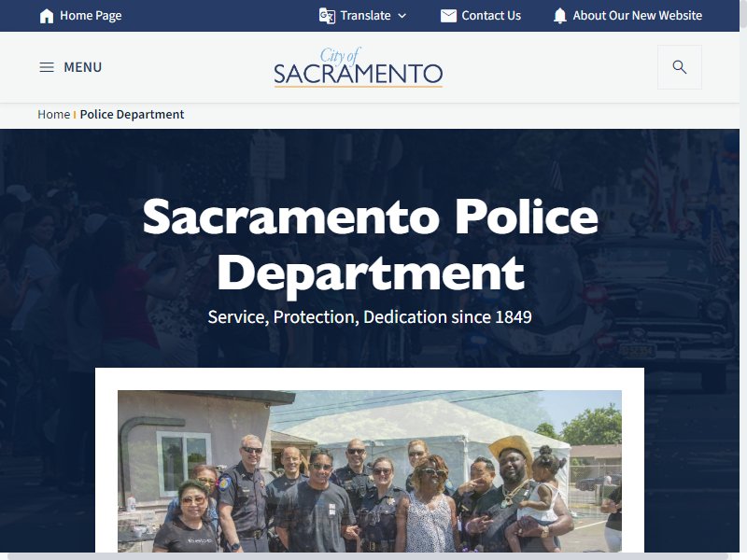
Task: Click the City of Sacramento logo
Action: click(359, 67)
